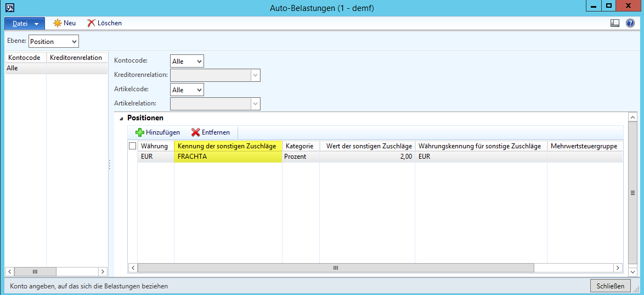Click the green Hinzufügen plus icon

(x=140, y=132)
